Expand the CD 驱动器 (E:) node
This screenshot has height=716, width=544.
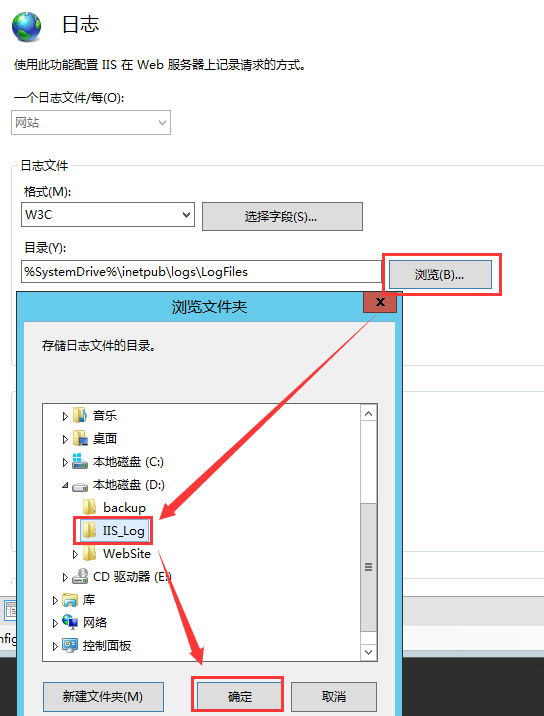65,577
